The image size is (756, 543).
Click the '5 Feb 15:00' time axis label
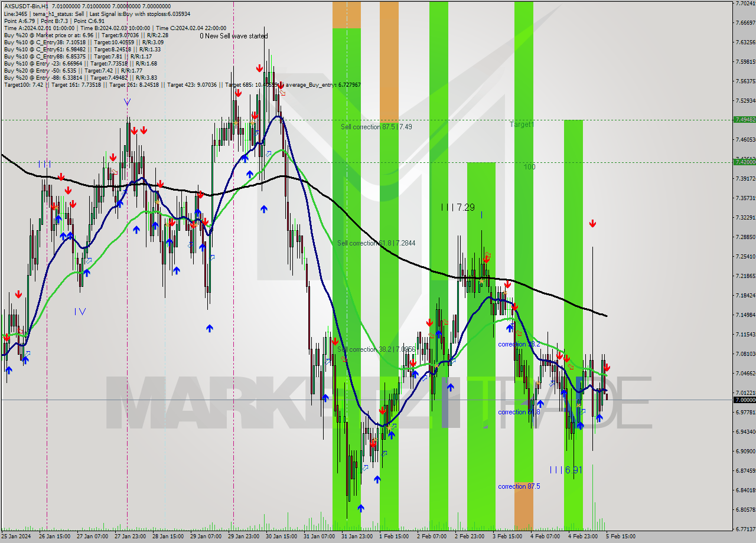click(621, 537)
